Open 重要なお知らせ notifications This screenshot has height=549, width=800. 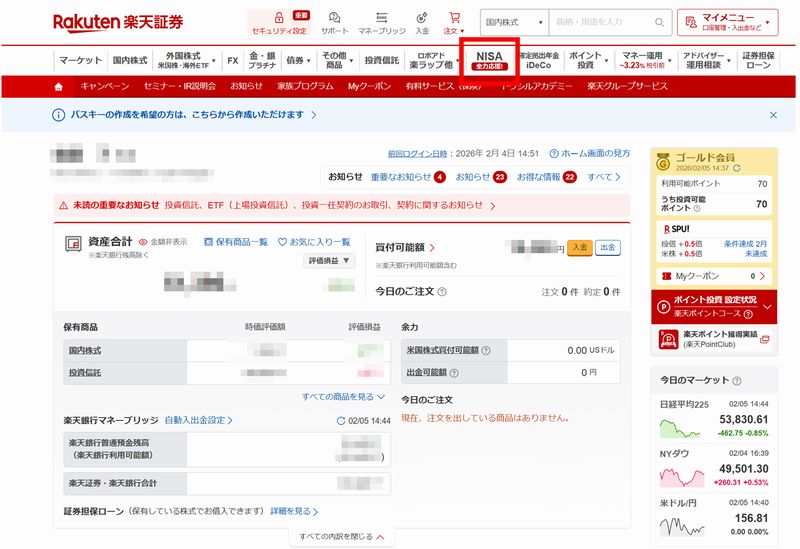click(408, 177)
